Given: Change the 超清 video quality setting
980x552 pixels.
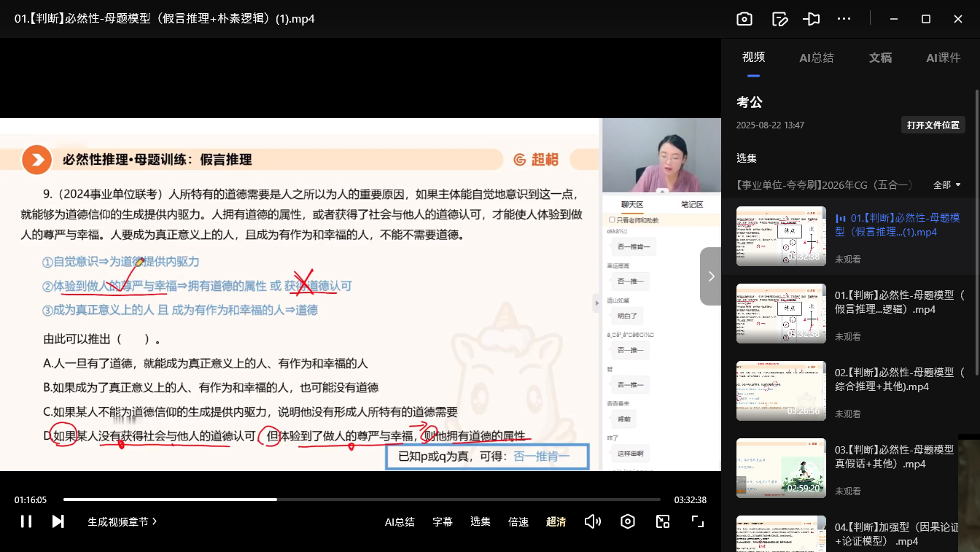Looking at the screenshot, I should coord(556,521).
